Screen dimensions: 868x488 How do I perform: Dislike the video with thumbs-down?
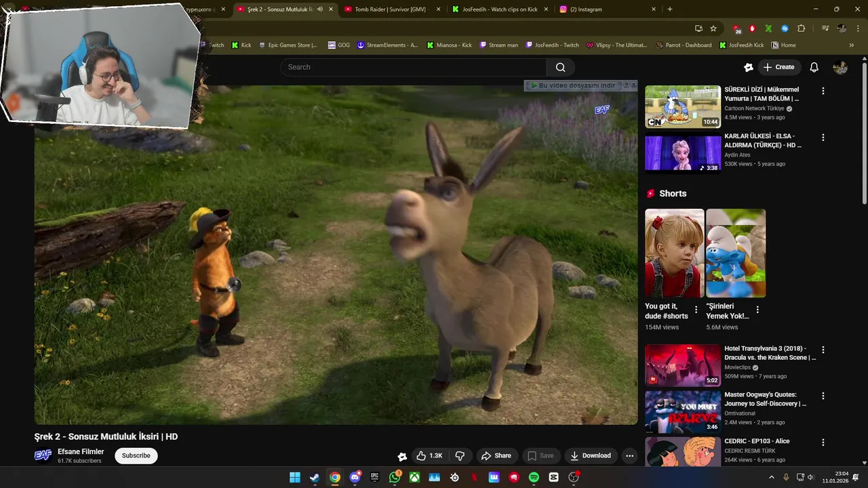pos(460,455)
